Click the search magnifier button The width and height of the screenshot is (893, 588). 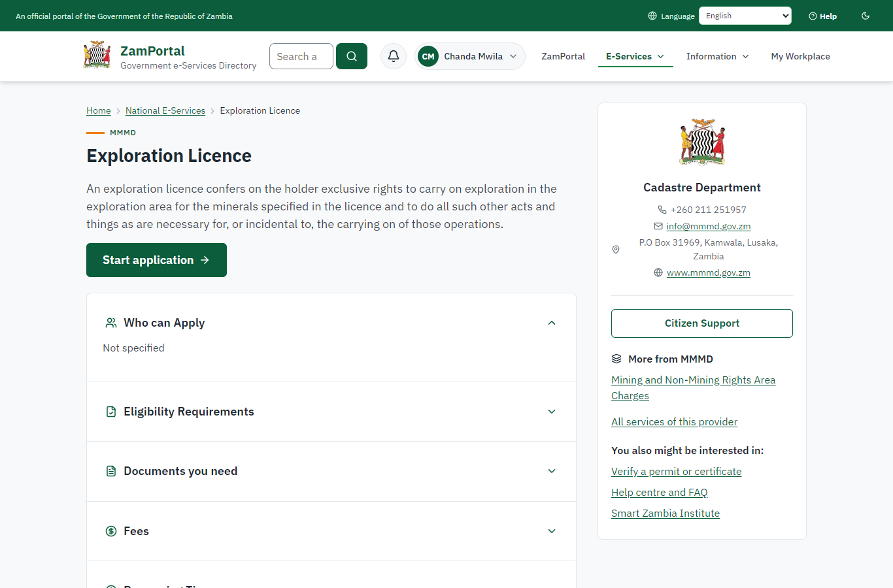tap(352, 56)
